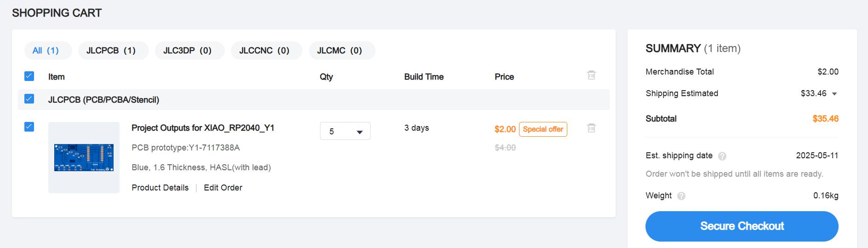
Task: Click the header trash icon to delete all
Action: click(x=591, y=75)
